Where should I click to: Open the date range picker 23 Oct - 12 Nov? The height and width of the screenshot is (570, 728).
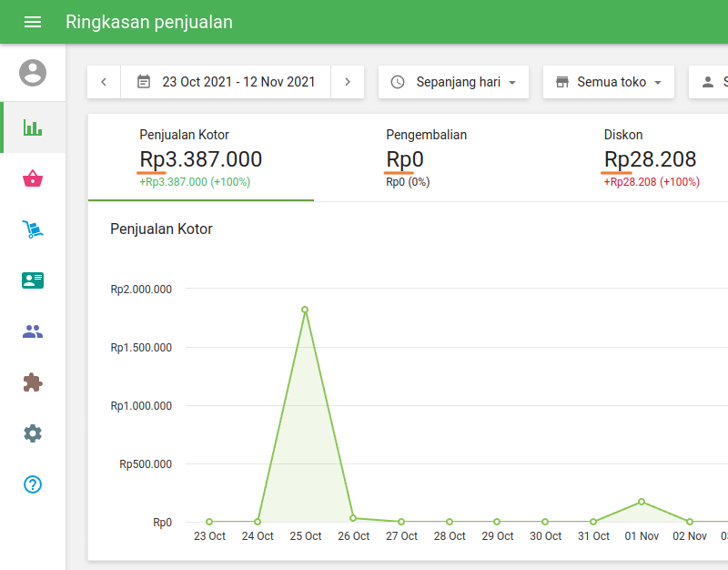pos(226,82)
